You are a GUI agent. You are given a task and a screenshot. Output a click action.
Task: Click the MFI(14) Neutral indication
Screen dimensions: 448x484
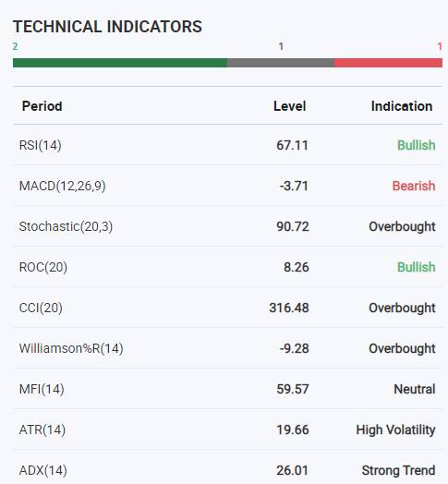[x=415, y=389]
